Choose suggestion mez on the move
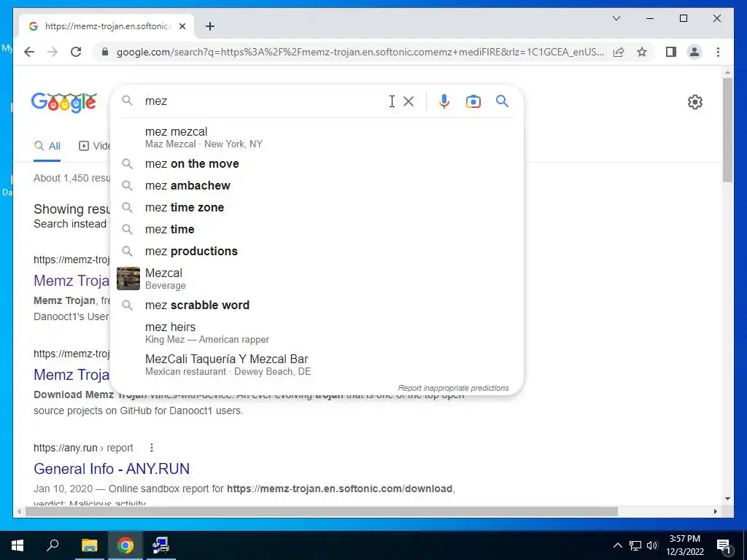This screenshot has width=747, height=560. click(317, 164)
